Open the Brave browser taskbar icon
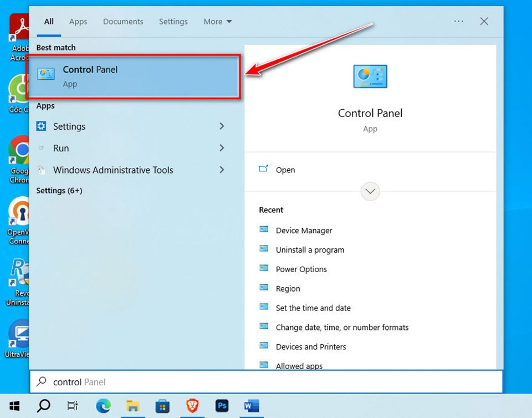The image size is (532, 418). pos(192,406)
